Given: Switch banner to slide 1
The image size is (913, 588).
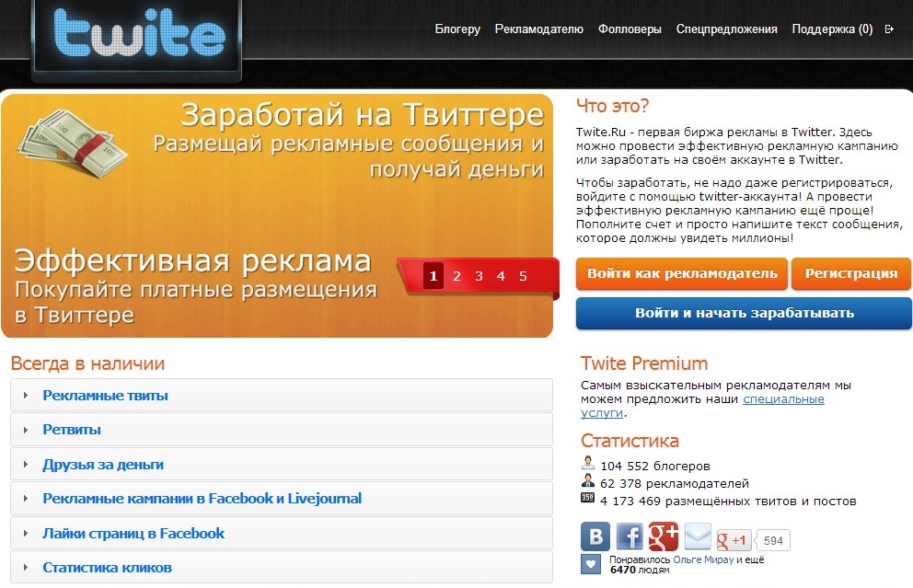Looking at the screenshot, I should pos(433,276).
